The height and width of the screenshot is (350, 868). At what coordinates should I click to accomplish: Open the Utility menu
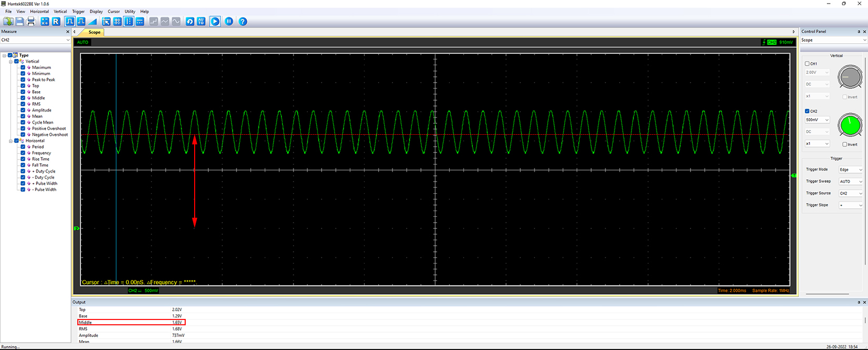click(x=130, y=11)
